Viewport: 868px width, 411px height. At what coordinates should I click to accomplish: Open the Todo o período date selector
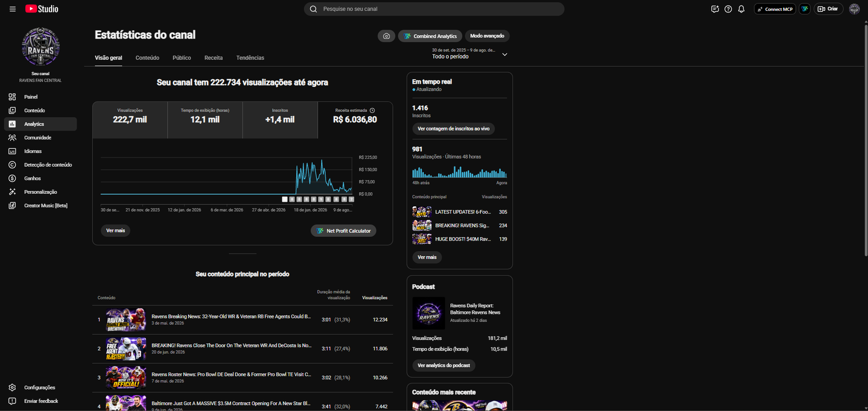pos(470,53)
